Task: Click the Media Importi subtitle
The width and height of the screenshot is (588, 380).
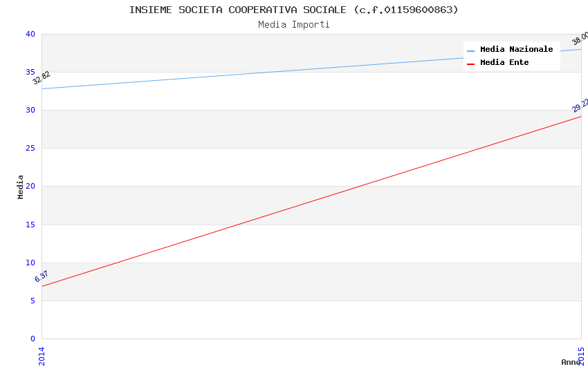Action: pos(293,25)
